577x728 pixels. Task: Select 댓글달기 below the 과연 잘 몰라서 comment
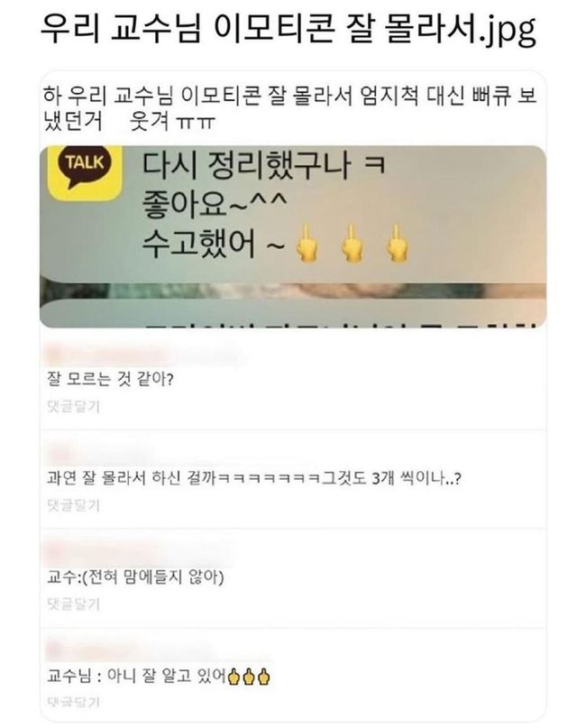tap(73, 504)
